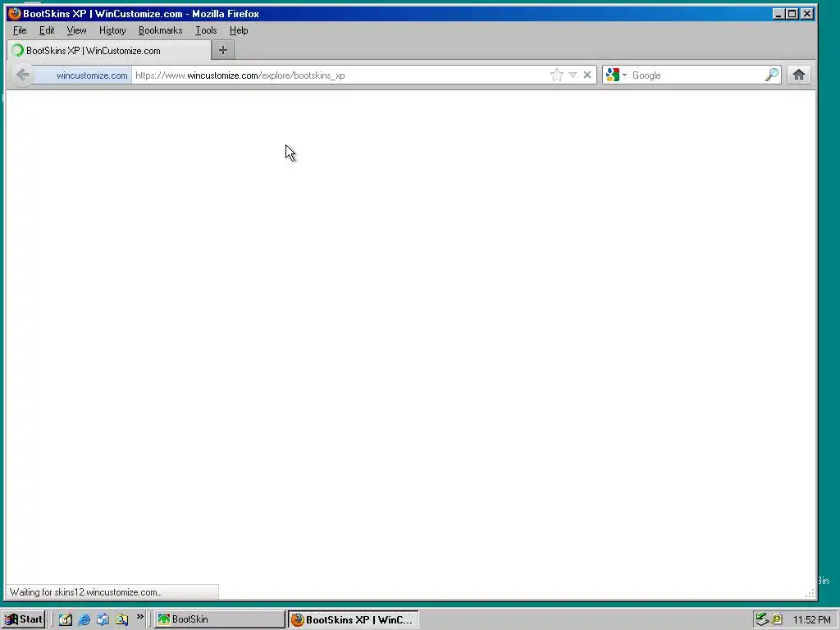840x630 pixels.
Task: Select the BootSkins XP WinCustomize tab
Action: tap(109, 50)
